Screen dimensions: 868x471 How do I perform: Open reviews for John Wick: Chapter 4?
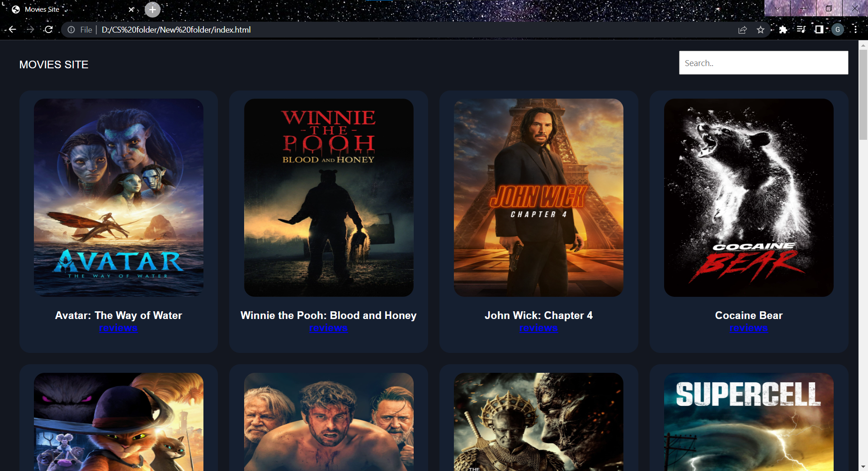click(x=538, y=328)
